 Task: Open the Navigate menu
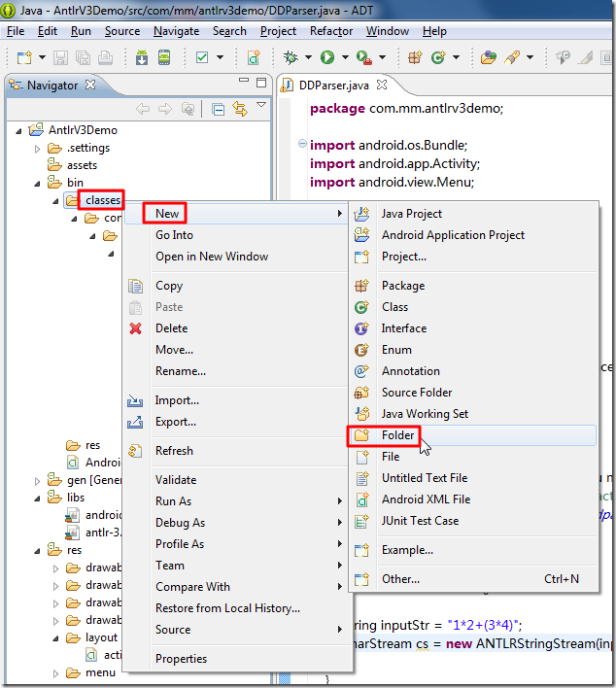tap(177, 31)
